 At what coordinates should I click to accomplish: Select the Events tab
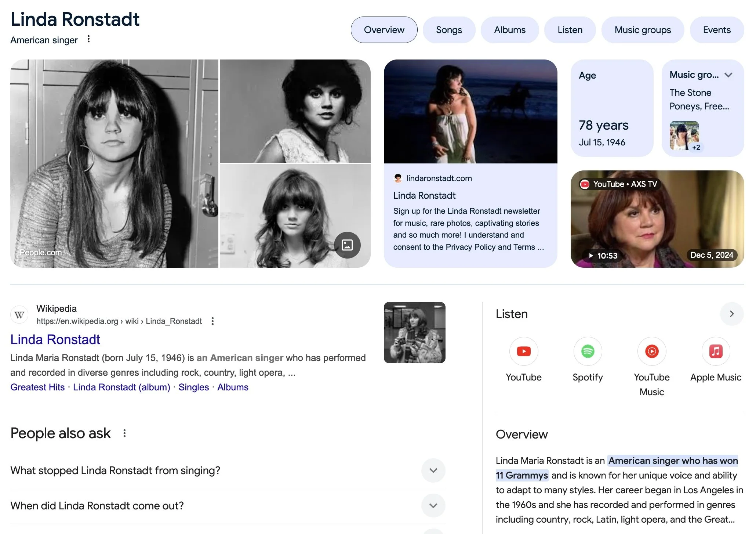[x=716, y=30]
